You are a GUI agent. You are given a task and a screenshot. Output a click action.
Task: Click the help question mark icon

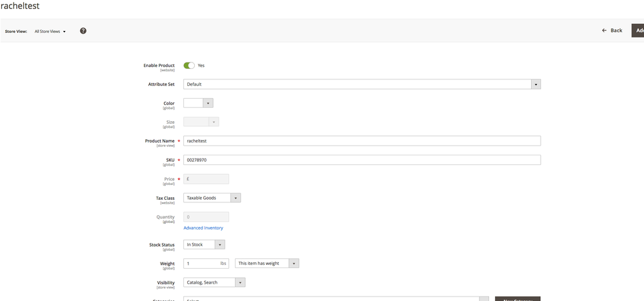[83, 31]
